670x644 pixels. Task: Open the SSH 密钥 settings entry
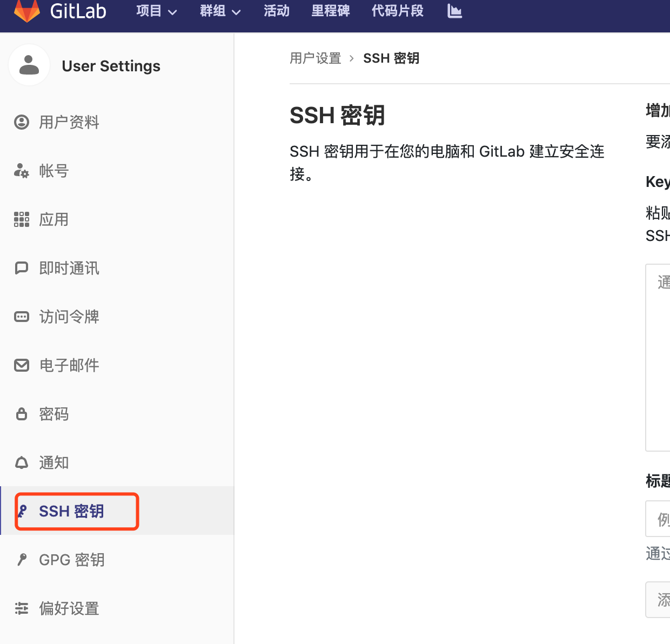[76, 511]
